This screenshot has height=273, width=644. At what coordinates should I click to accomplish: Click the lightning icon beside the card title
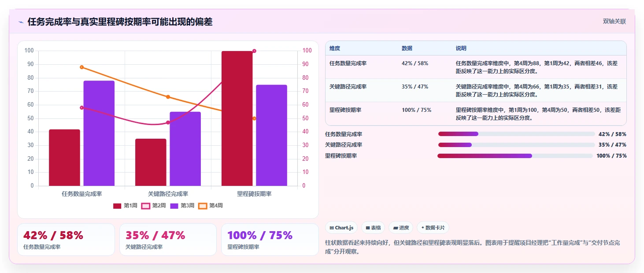(21, 22)
